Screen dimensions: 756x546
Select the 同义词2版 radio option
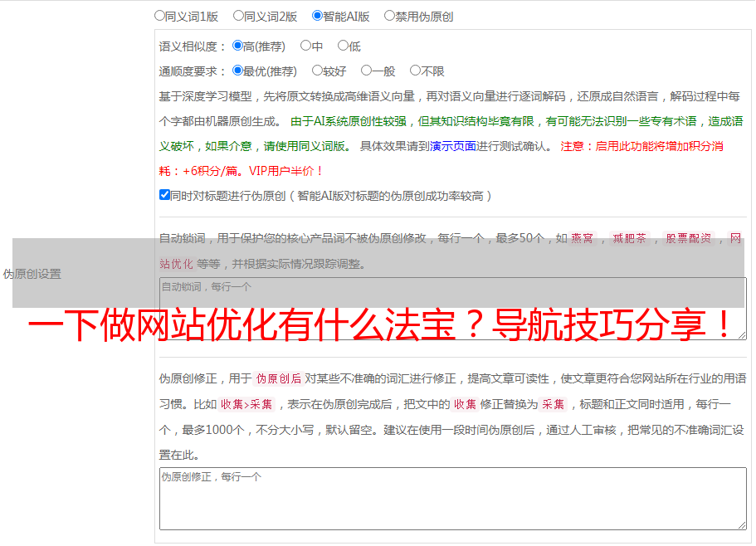[x=238, y=16]
